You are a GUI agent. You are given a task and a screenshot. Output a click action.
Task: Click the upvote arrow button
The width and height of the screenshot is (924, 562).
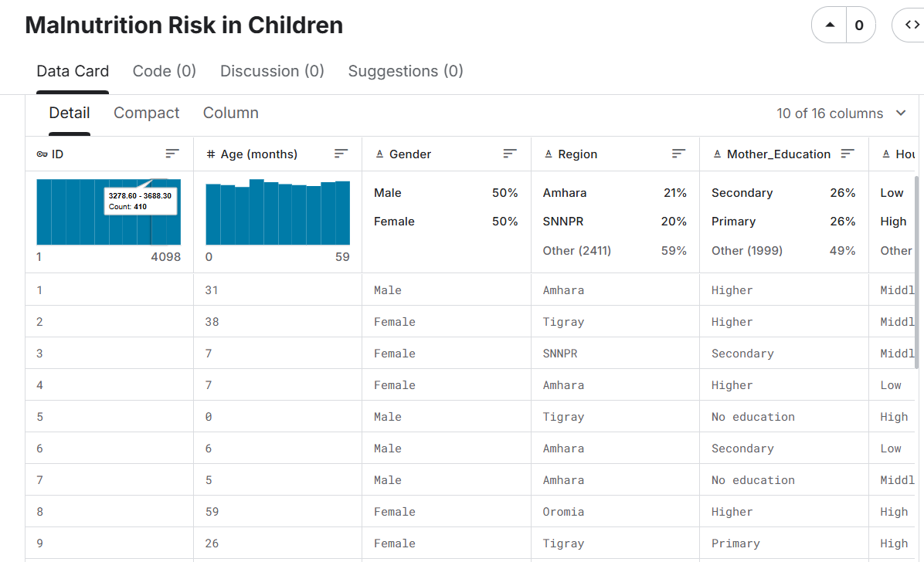[x=830, y=25]
